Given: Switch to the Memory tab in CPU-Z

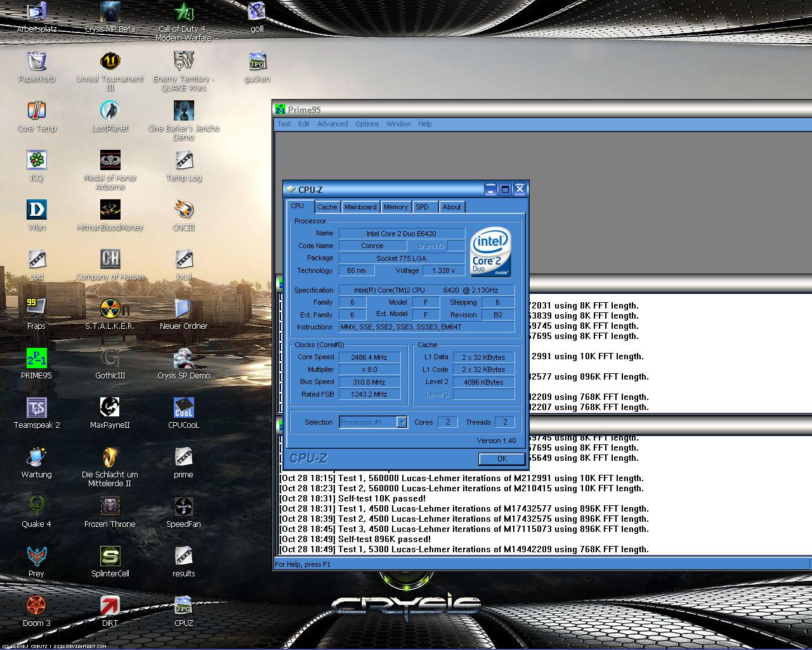Looking at the screenshot, I should 396,207.
